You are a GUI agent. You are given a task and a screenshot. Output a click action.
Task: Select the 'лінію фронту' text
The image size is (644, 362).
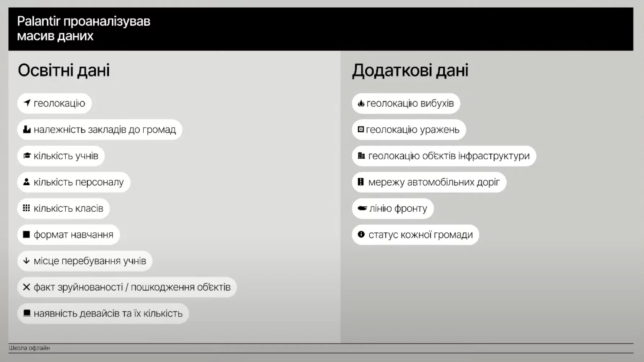(398, 208)
